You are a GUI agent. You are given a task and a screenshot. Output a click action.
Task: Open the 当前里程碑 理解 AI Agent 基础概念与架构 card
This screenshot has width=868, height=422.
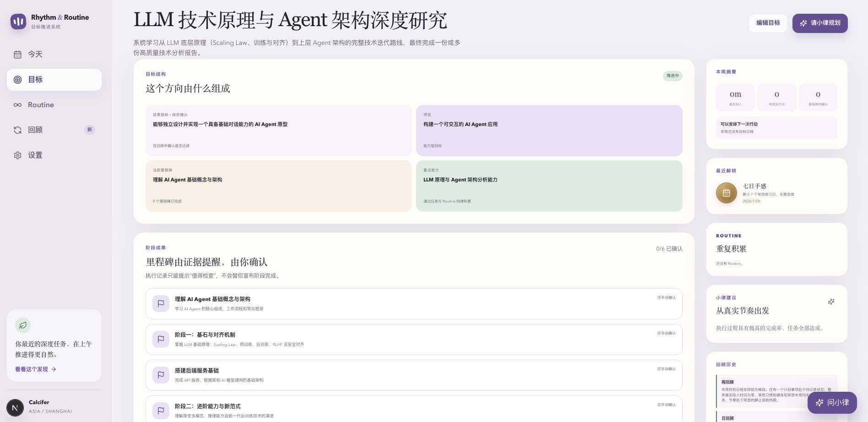tap(279, 186)
